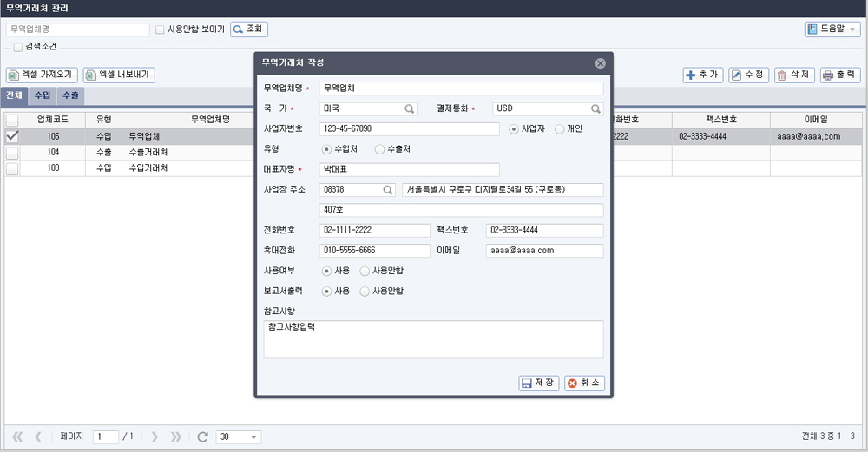This screenshot has height=452, width=868.
Task: Select the 수출처 radio button
Action: [380, 149]
